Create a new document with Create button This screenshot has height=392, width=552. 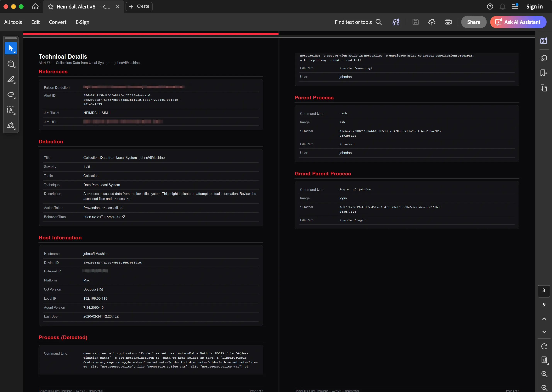[139, 7]
